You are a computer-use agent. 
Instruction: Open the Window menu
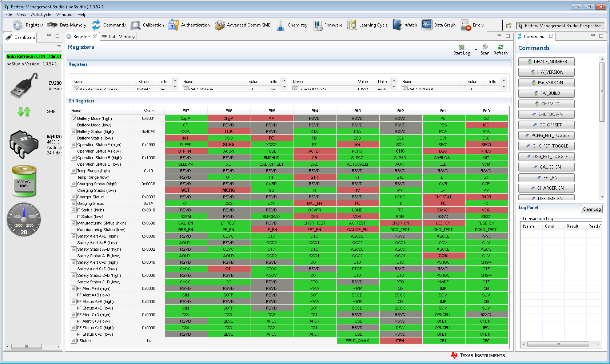[x=64, y=15]
